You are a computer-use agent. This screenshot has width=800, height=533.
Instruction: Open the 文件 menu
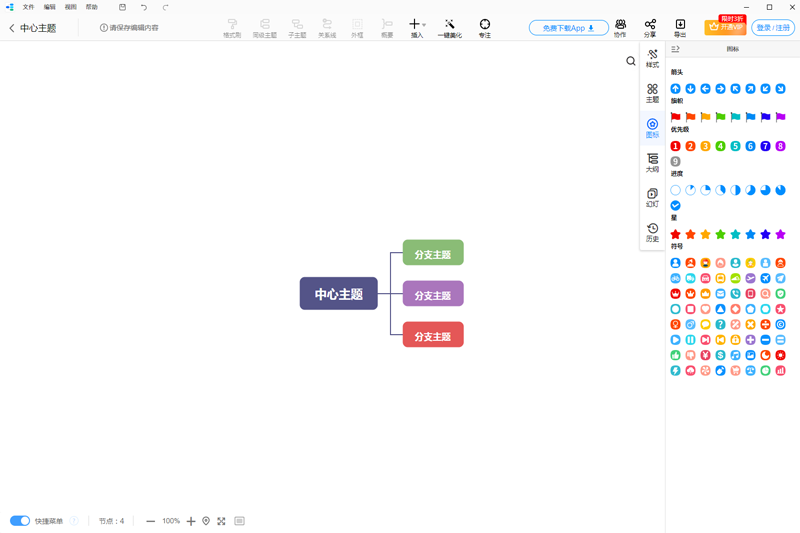(x=28, y=7)
